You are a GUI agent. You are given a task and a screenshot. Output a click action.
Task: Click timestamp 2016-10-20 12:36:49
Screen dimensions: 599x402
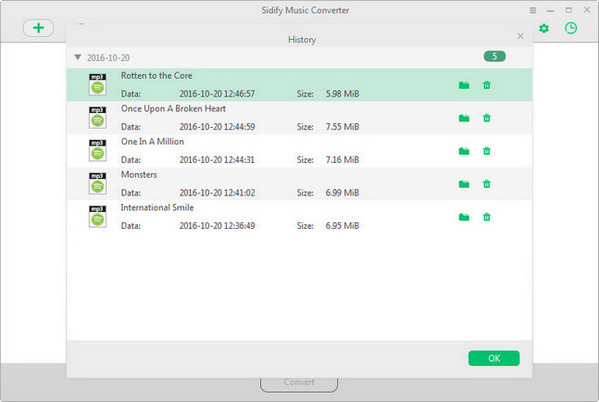click(217, 225)
